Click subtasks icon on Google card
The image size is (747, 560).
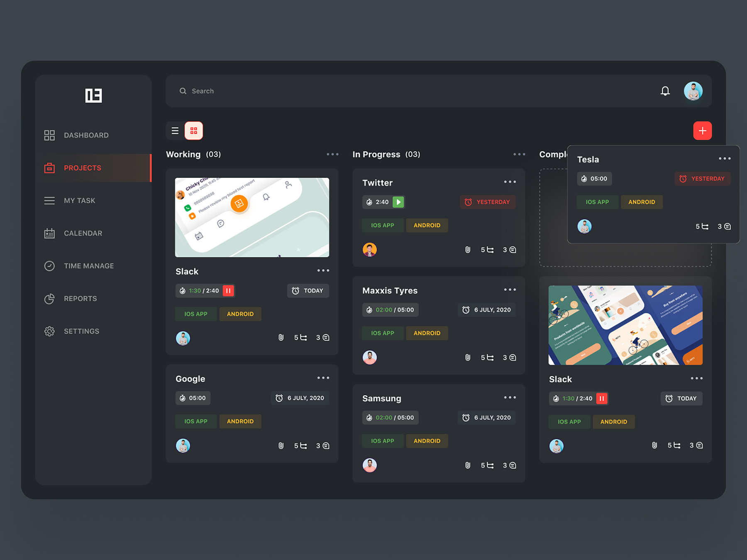(303, 446)
